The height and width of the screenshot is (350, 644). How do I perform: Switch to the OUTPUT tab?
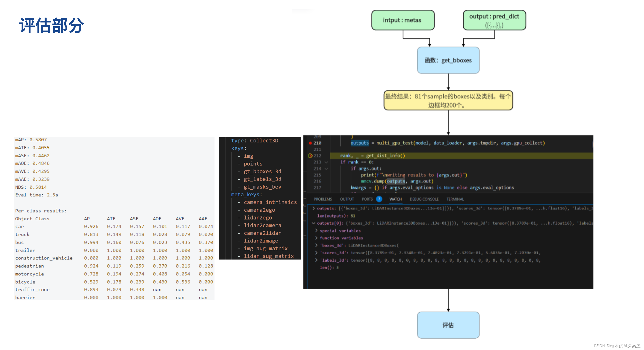347,199
